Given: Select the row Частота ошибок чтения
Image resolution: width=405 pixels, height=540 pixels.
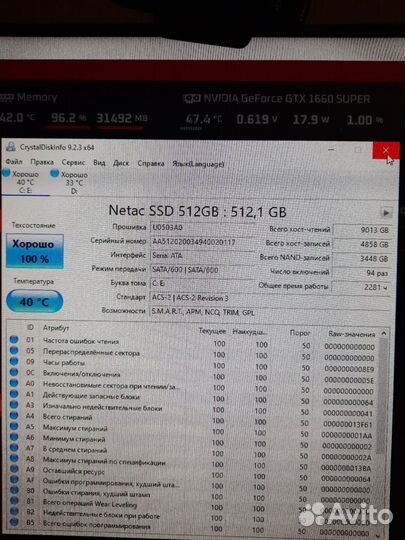Looking at the screenshot, I should (x=193, y=343).
